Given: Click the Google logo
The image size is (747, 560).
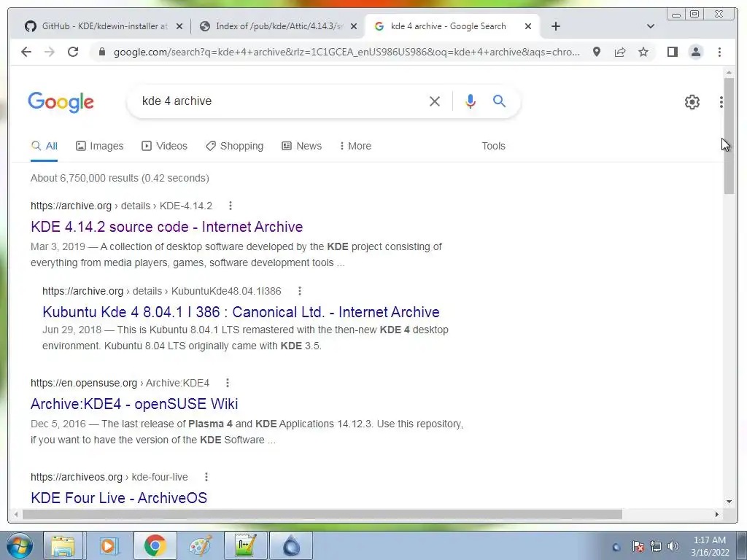Looking at the screenshot, I should [61, 102].
